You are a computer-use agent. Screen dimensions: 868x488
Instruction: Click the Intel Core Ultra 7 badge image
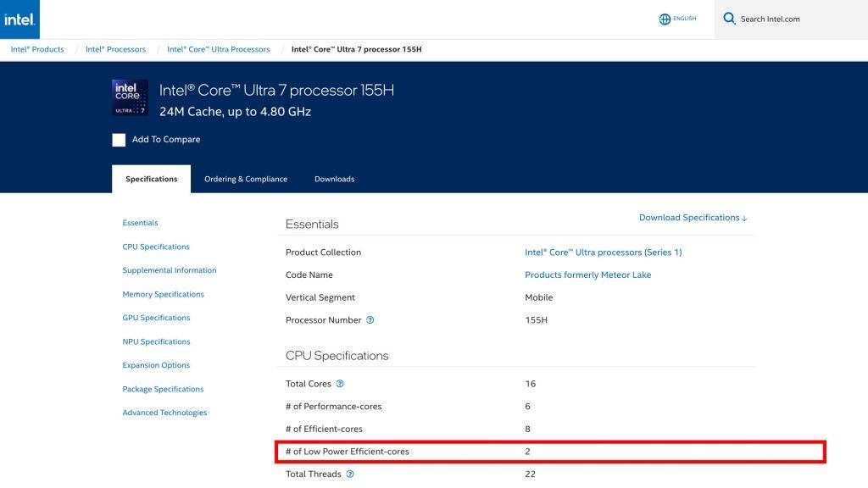(130, 97)
